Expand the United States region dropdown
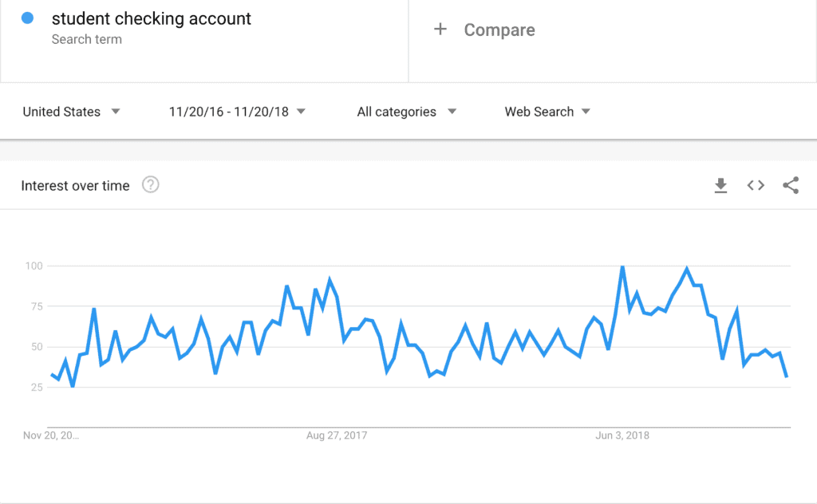This screenshot has height=504, width=817. pyautogui.click(x=71, y=112)
